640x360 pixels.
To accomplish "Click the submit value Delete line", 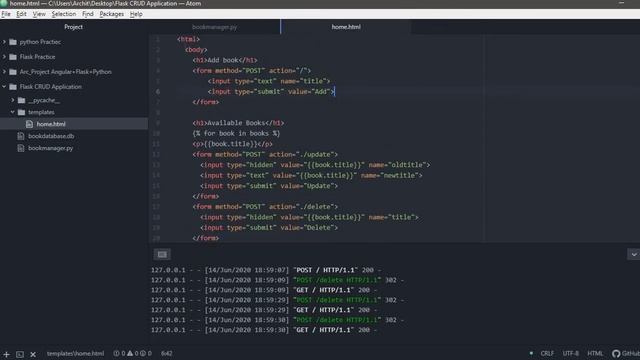I will [x=269, y=228].
